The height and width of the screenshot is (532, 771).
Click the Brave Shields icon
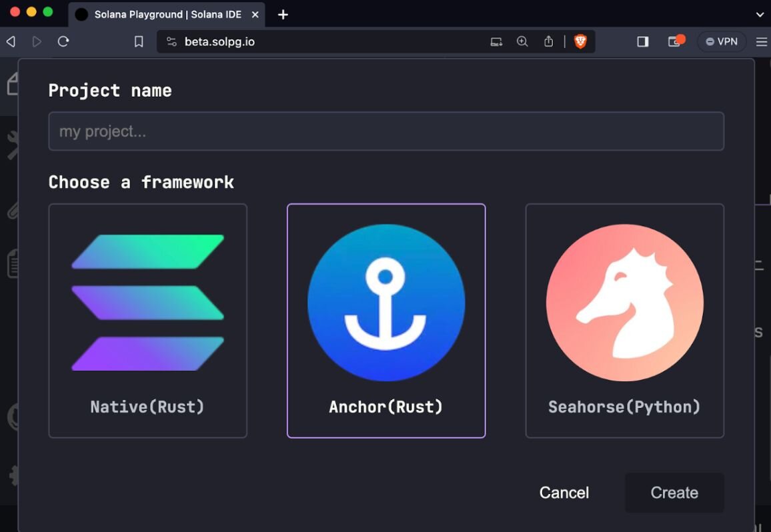tap(580, 41)
